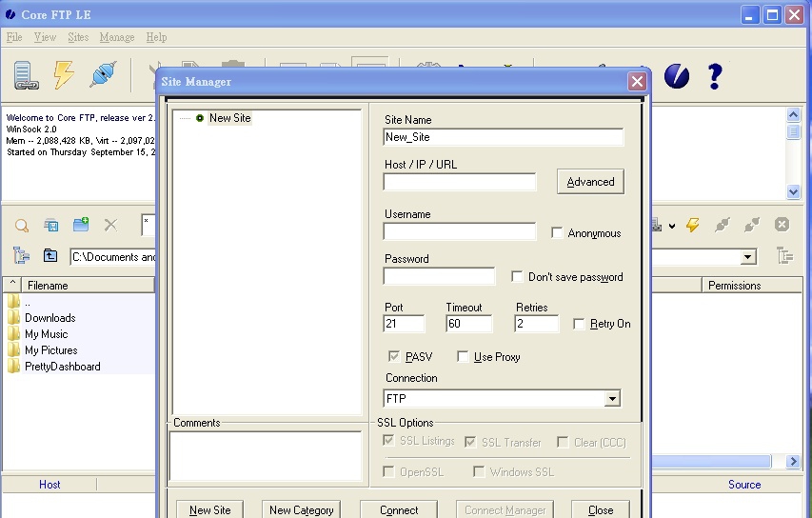Click the Quick Connect lightning bolt icon
The height and width of the screenshot is (518, 812).
pyautogui.click(x=64, y=74)
